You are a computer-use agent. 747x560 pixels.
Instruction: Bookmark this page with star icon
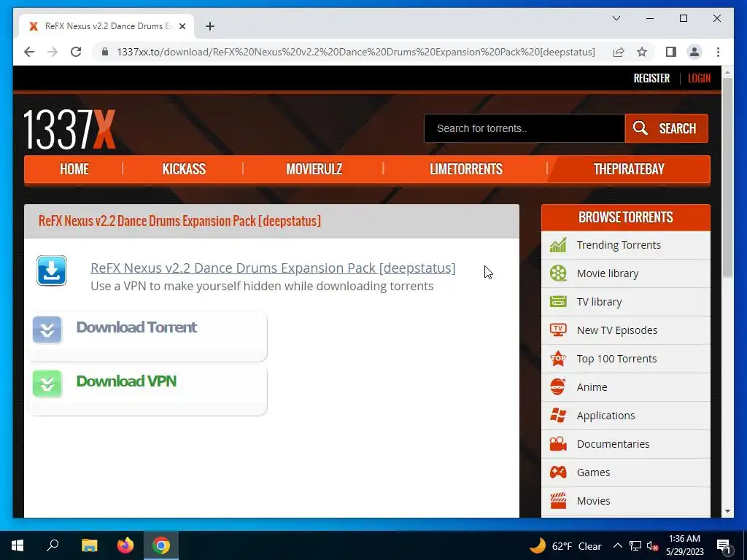642,52
